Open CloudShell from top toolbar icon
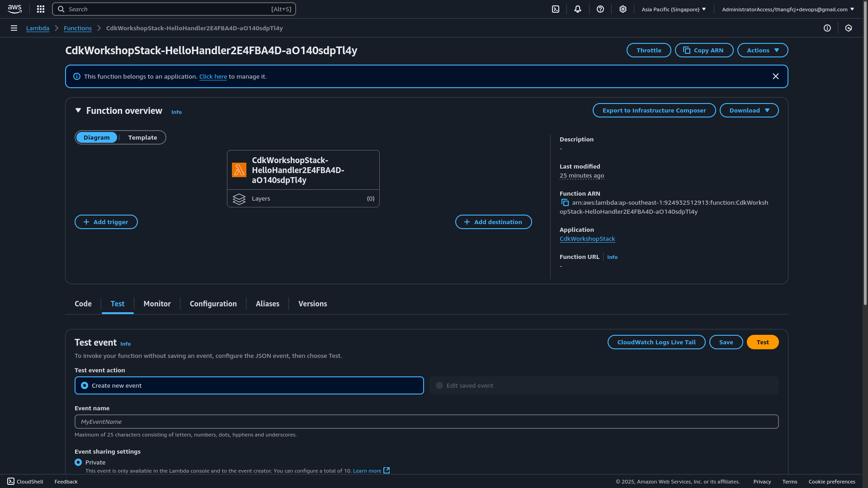Viewport: 868px width, 488px height. (556, 9)
